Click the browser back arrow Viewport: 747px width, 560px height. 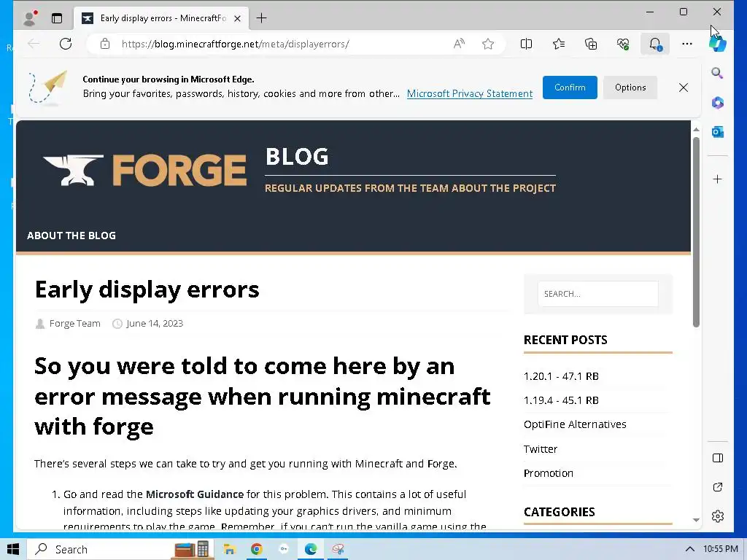34,44
